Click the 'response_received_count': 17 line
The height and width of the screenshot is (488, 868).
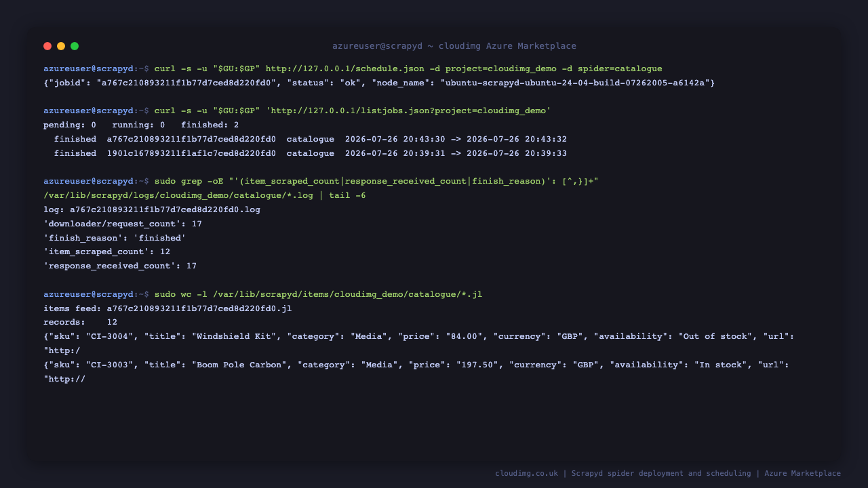120,266
